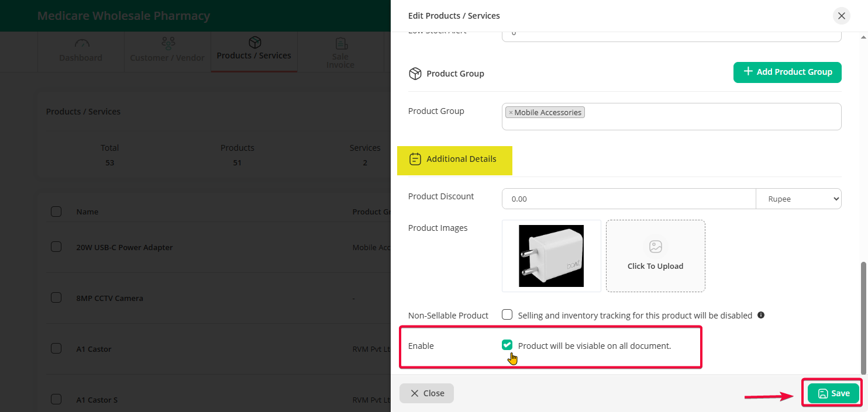Remove Mobile Accessories tag with x icon

click(511, 113)
